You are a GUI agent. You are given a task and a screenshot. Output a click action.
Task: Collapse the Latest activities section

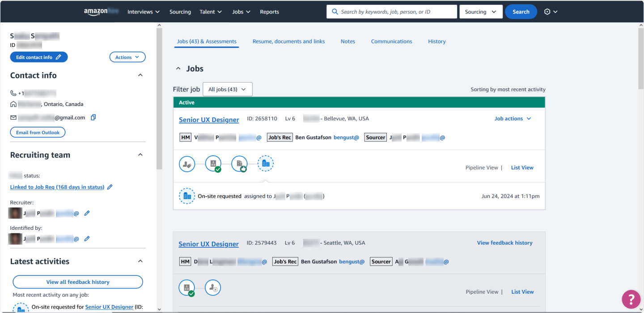coord(140,261)
